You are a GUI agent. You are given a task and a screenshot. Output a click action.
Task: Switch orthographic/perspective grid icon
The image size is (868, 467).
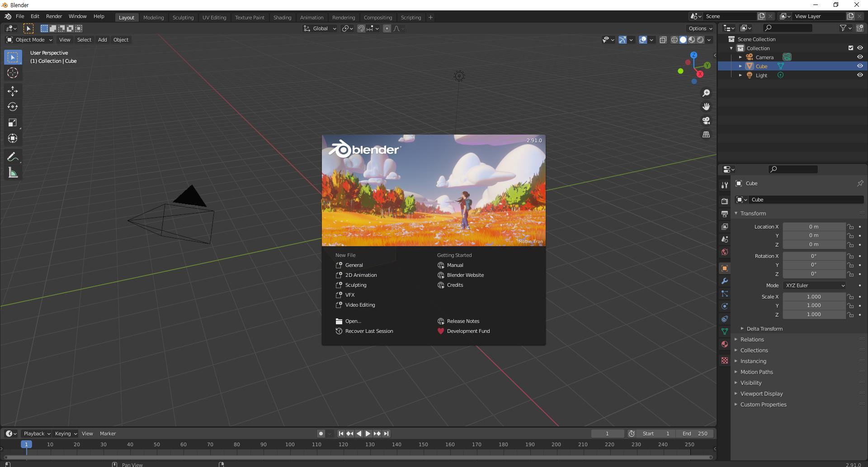pos(706,134)
